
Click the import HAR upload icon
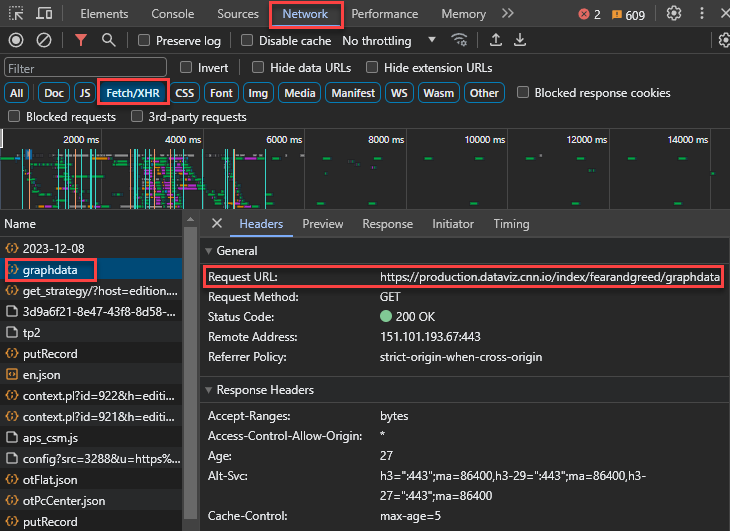click(x=495, y=41)
